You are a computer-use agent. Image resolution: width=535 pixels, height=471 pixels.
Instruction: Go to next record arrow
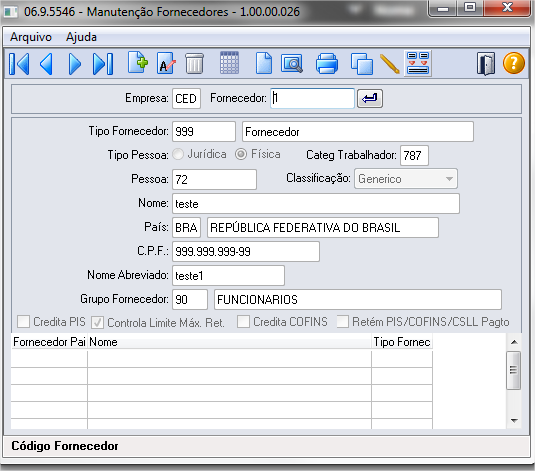pos(75,64)
